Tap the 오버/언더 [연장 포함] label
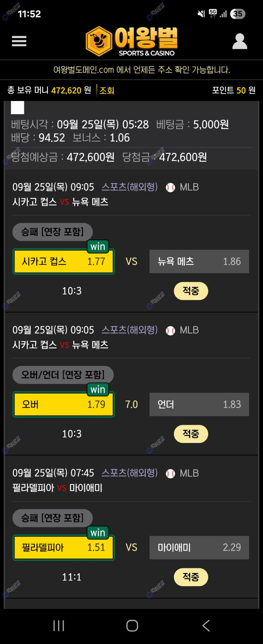The height and width of the screenshot is (644, 263). [63, 375]
